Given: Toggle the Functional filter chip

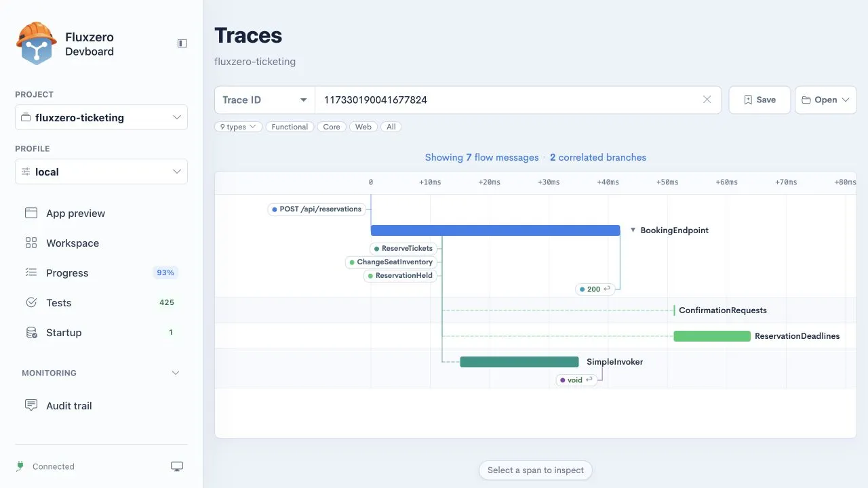Looking at the screenshot, I should (290, 127).
